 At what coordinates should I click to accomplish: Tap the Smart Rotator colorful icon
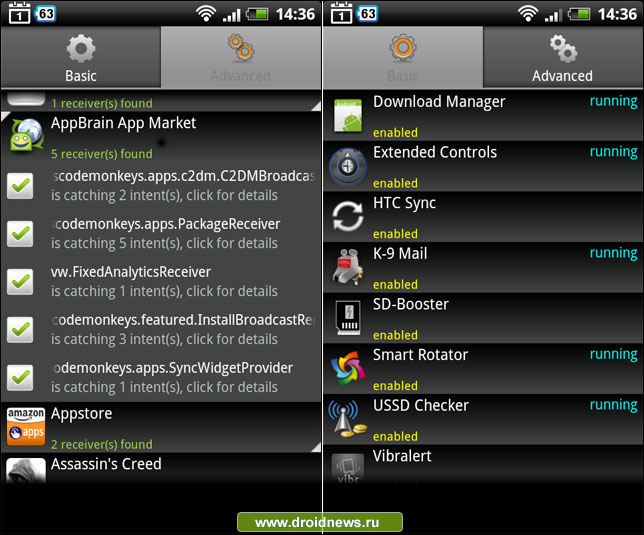tap(348, 368)
